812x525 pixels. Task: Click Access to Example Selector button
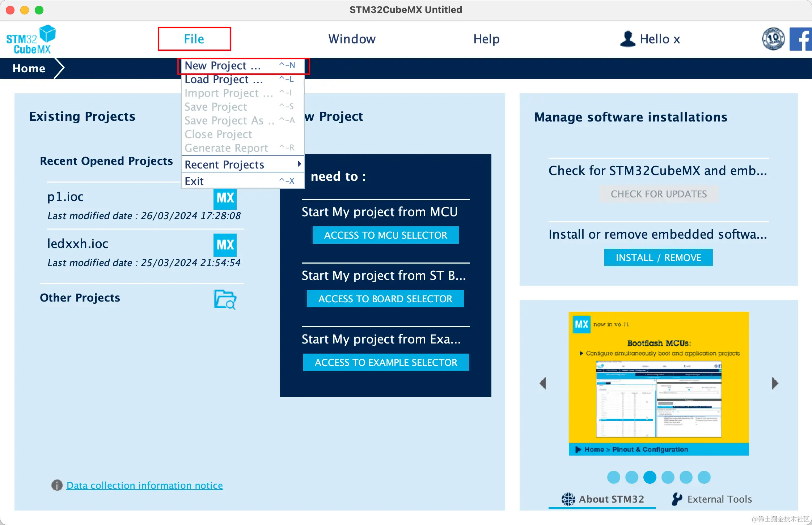tap(386, 362)
